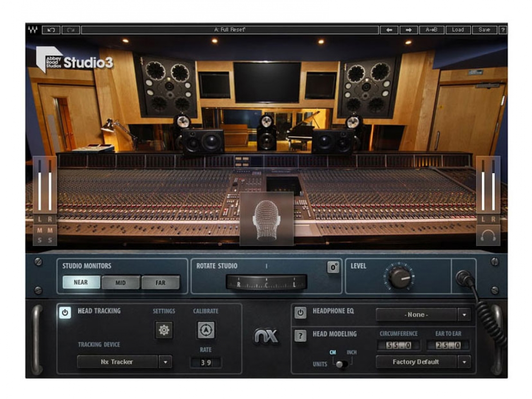This screenshot has height=399, width=532.
Task: Click the Rotate Studio dial
Action: click(266, 282)
